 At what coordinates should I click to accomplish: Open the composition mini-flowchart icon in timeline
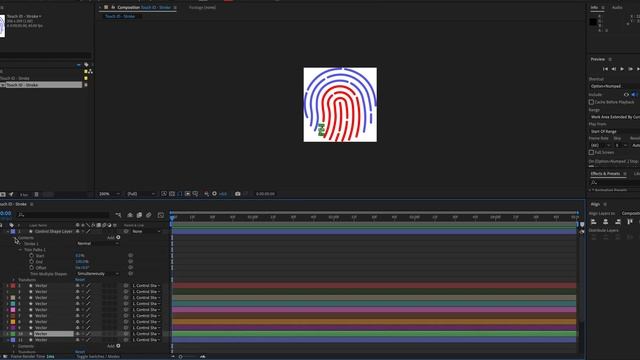(x=118, y=215)
